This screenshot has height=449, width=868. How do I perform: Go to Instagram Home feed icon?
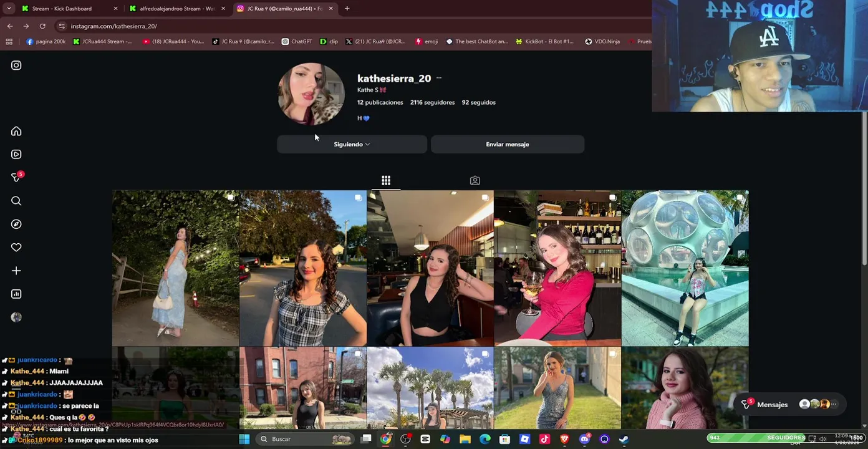pos(16,131)
